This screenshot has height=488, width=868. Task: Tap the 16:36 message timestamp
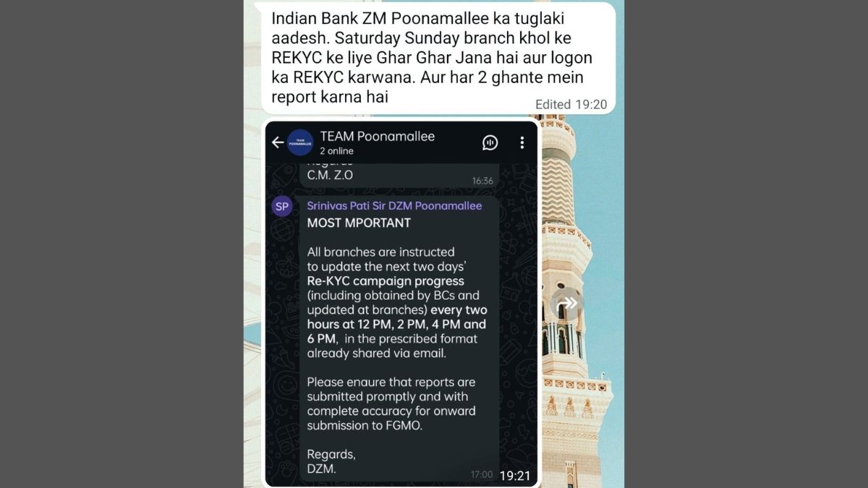482,181
